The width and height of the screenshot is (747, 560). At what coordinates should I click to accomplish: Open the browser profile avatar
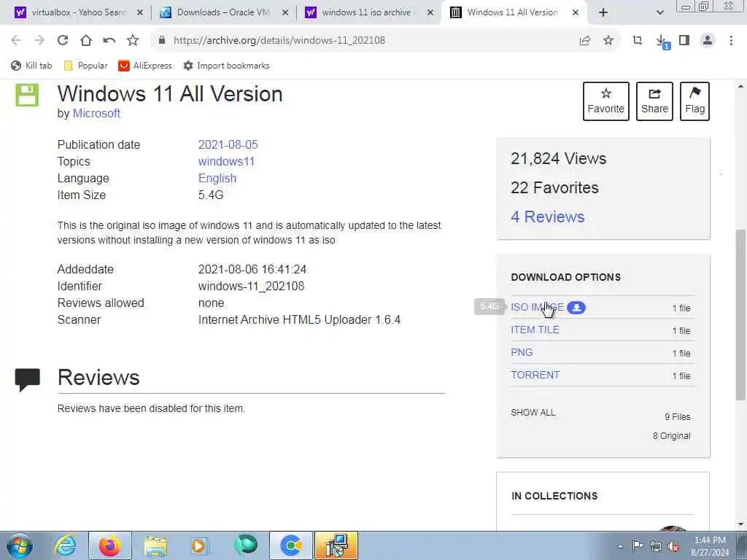pos(708,41)
